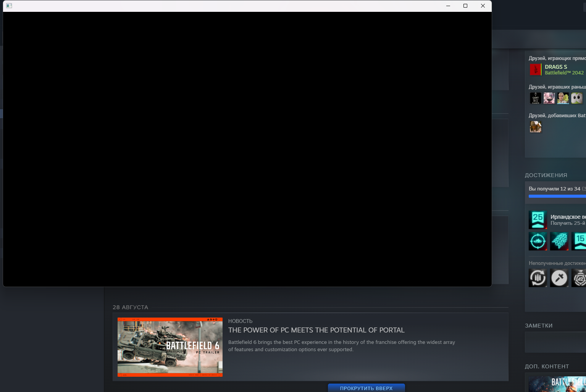The height and width of the screenshot is (392, 586).
Task: View the locked ammo reload achievement
Action: pyautogui.click(x=538, y=278)
